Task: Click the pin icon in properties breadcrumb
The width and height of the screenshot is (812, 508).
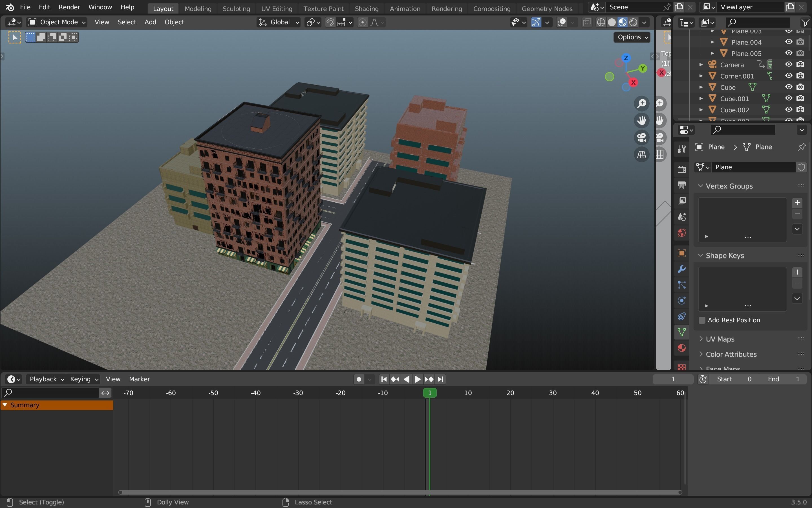Action: tap(802, 147)
